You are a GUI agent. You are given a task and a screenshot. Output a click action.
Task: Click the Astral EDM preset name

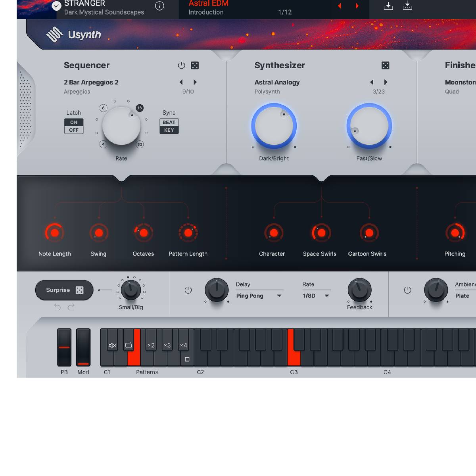pyautogui.click(x=209, y=4)
